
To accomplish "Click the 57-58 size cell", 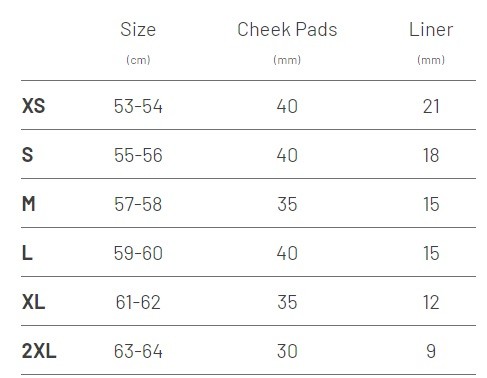I will pos(138,204).
